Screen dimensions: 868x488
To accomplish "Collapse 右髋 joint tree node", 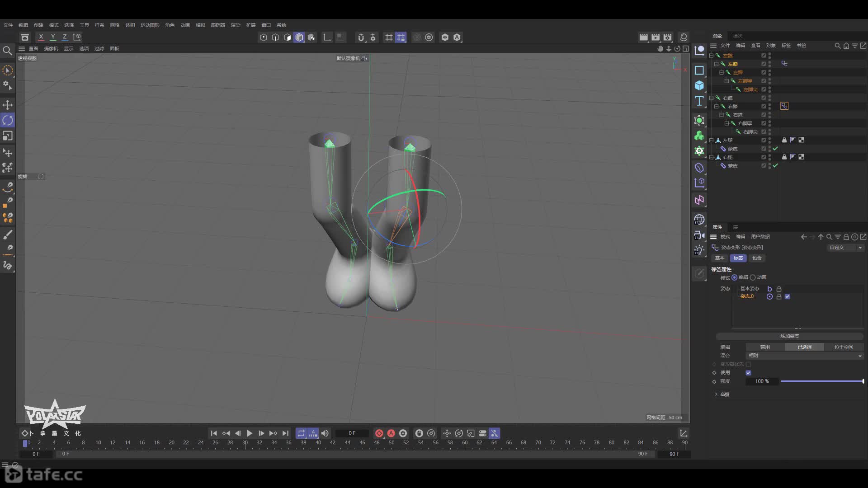I will pos(711,98).
